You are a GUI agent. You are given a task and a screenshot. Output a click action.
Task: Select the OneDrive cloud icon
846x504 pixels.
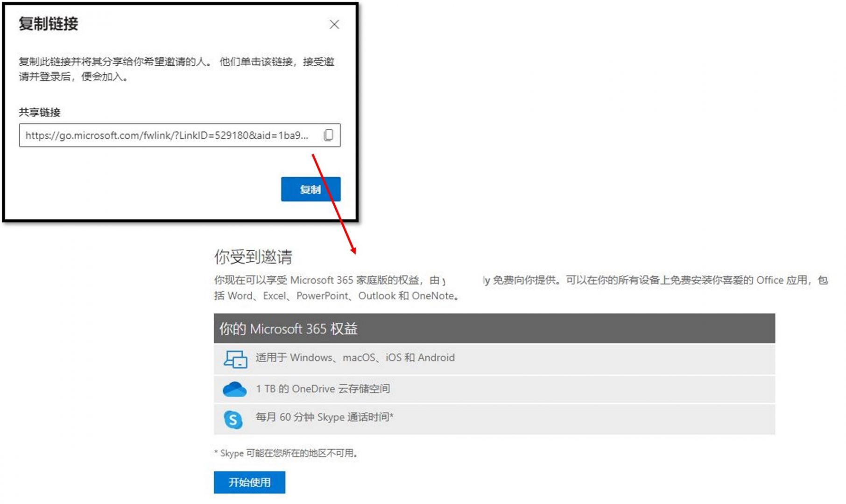click(235, 388)
